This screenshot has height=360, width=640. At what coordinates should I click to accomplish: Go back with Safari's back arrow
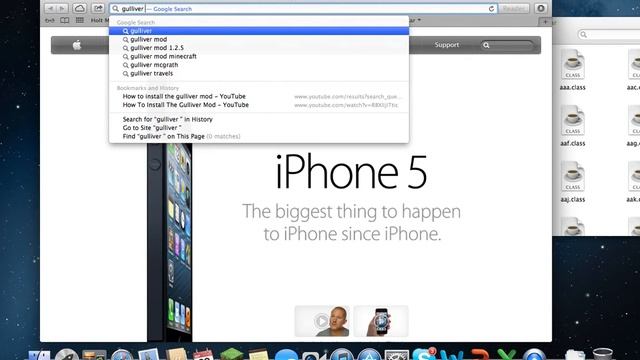point(50,8)
